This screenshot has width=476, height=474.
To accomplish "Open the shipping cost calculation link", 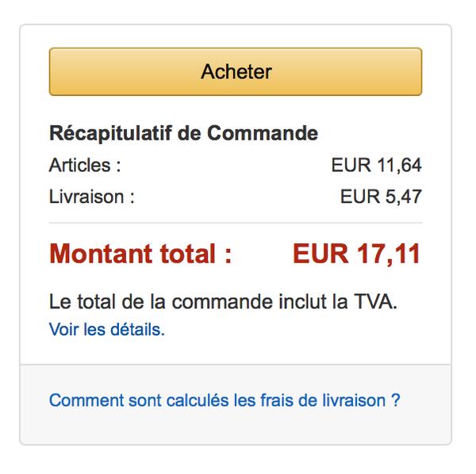I will [225, 399].
